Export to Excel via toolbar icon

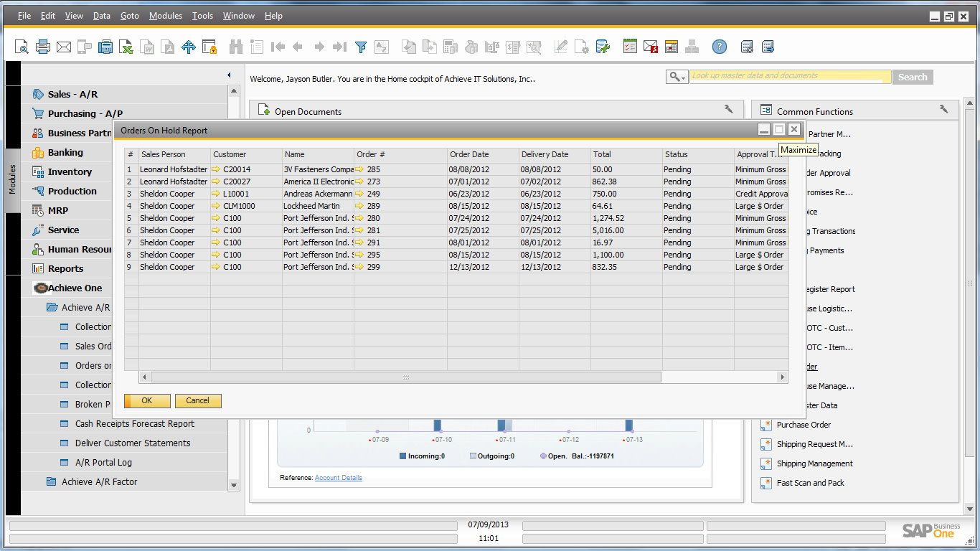(x=126, y=47)
